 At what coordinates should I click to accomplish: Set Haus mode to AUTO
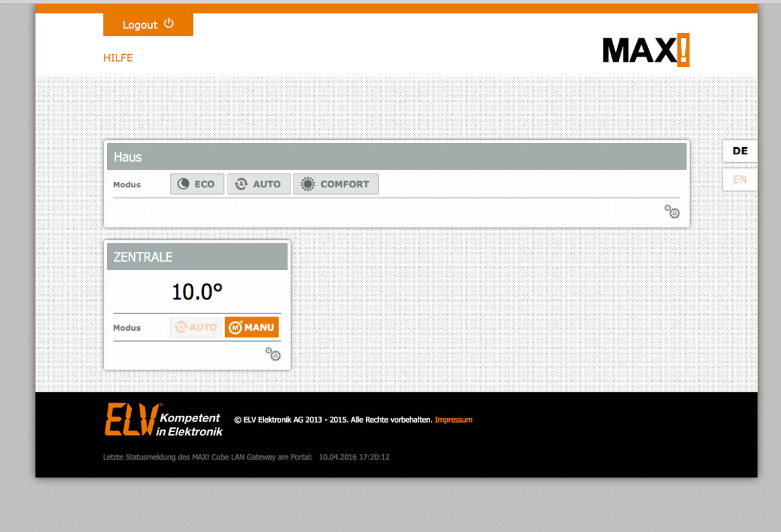pyautogui.click(x=258, y=184)
